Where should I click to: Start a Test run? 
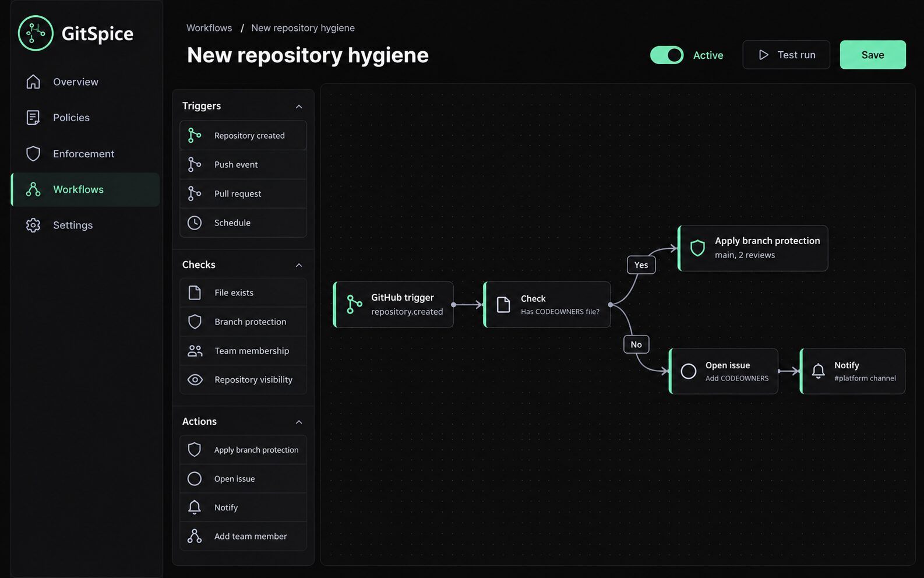click(786, 55)
